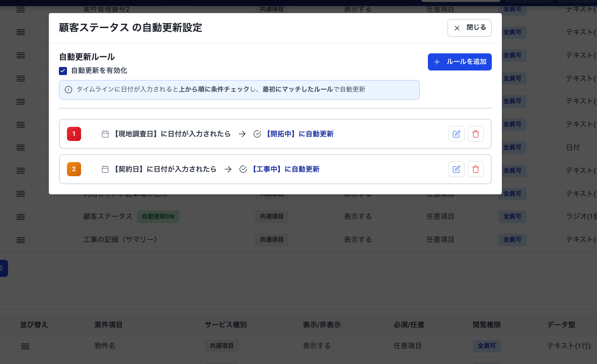Click the trash delete icon on rule 2
This screenshot has height=364, width=597.
tap(476, 169)
